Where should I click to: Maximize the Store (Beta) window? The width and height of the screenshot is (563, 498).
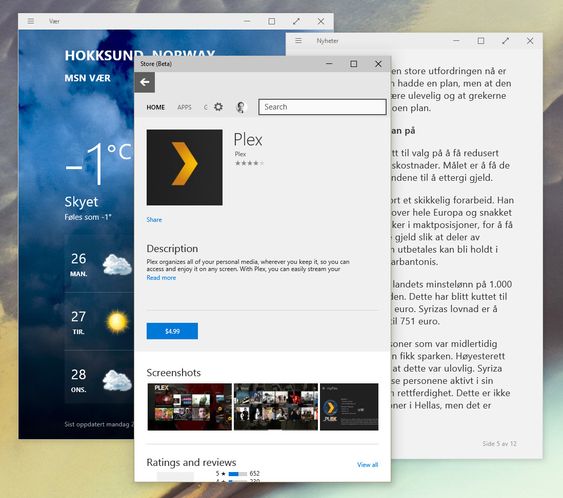tap(354, 64)
